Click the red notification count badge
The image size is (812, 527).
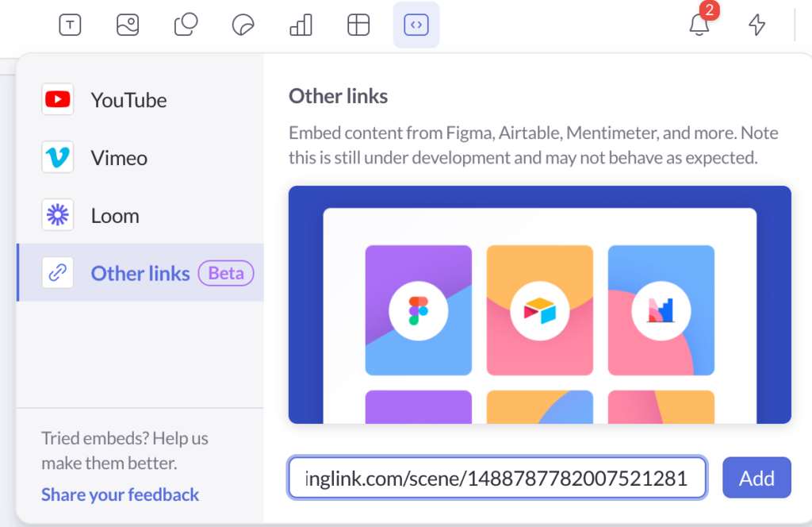pos(710,10)
